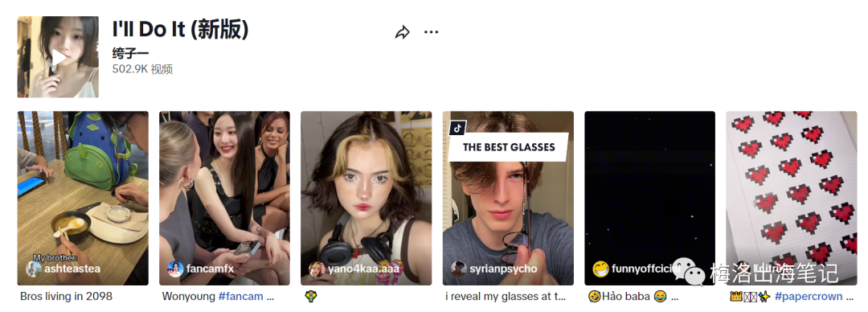This screenshot has width=868, height=312.
Task: Click the share arrow icon
Action: (x=403, y=32)
